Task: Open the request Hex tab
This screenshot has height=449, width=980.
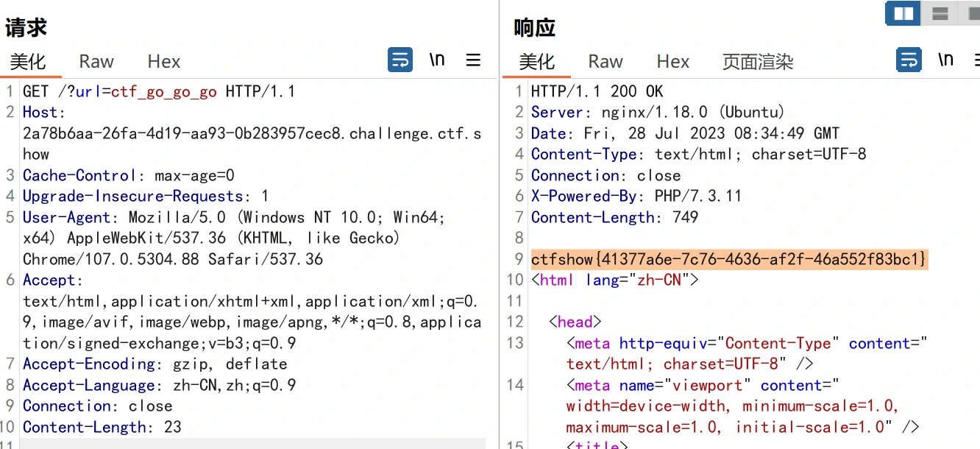Action: pos(163,62)
